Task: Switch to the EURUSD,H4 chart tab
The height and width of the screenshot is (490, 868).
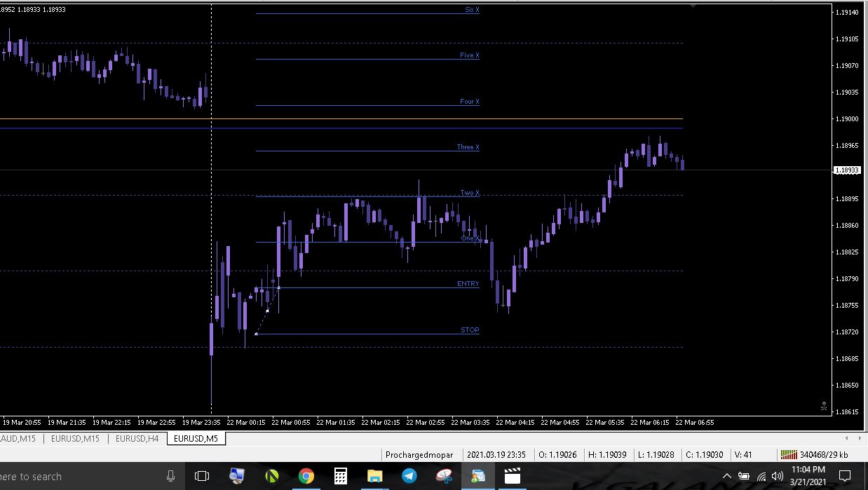Action: point(137,439)
